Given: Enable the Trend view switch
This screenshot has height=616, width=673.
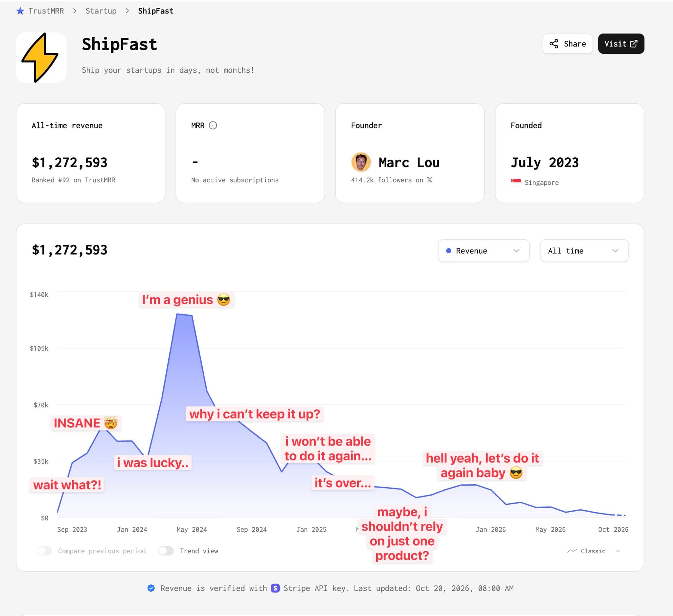Looking at the screenshot, I should [x=166, y=551].
